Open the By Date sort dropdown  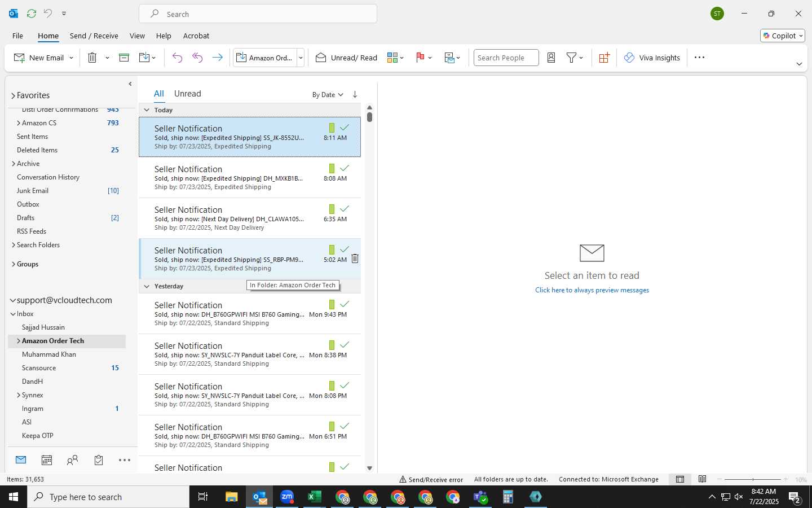tap(328, 95)
